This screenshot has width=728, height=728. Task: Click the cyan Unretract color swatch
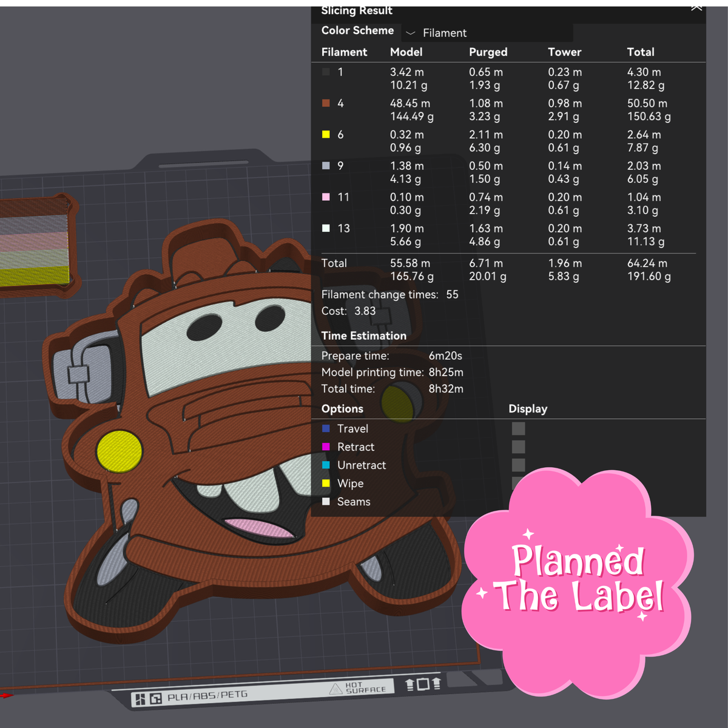click(326, 465)
